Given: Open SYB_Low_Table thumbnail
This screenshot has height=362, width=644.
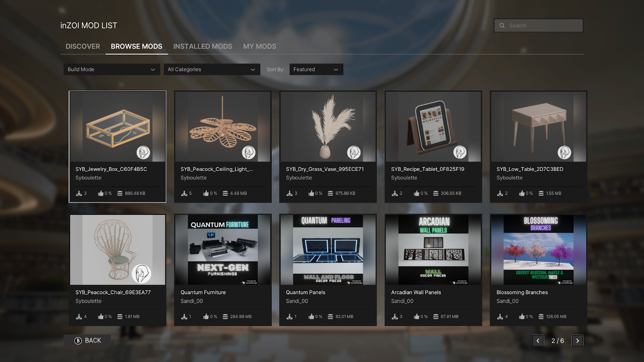Looking at the screenshot, I should tap(539, 127).
